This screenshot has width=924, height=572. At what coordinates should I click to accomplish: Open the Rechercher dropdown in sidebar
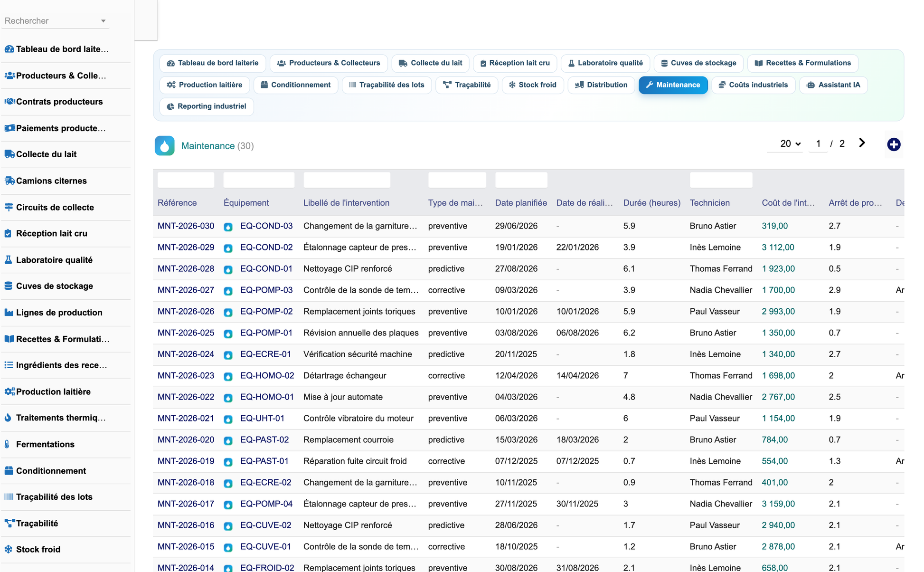click(x=55, y=21)
